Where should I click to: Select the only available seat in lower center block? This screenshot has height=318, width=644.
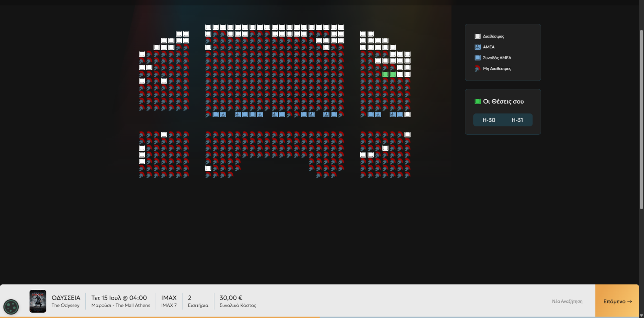(x=208, y=168)
